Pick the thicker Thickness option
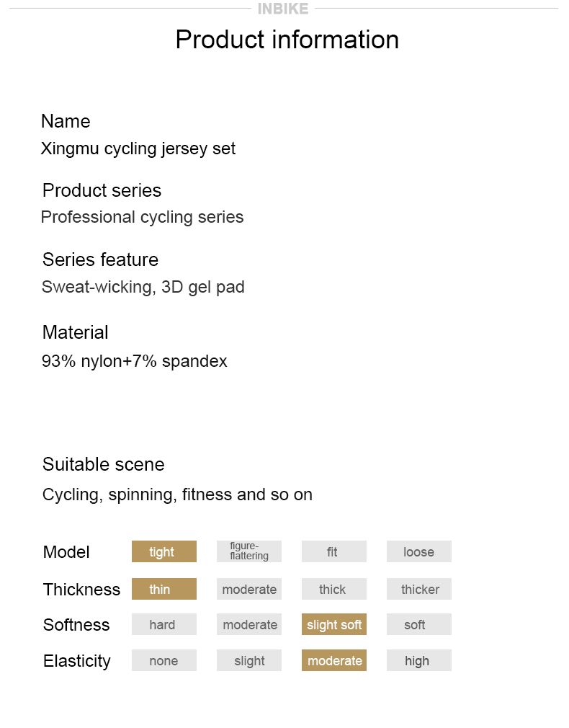The height and width of the screenshot is (728, 569). [418, 589]
